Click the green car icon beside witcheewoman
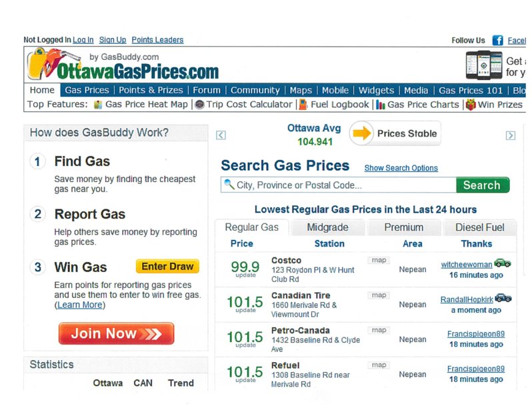This screenshot has width=532, height=410. click(x=502, y=263)
